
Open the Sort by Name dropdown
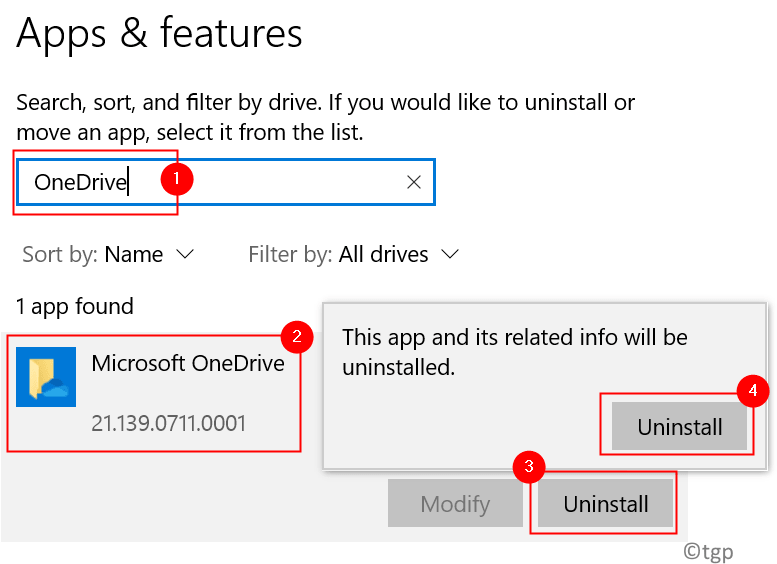(x=109, y=255)
